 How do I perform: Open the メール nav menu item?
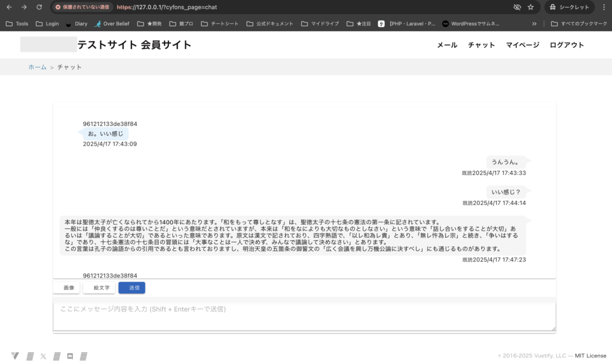tap(447, 45)
